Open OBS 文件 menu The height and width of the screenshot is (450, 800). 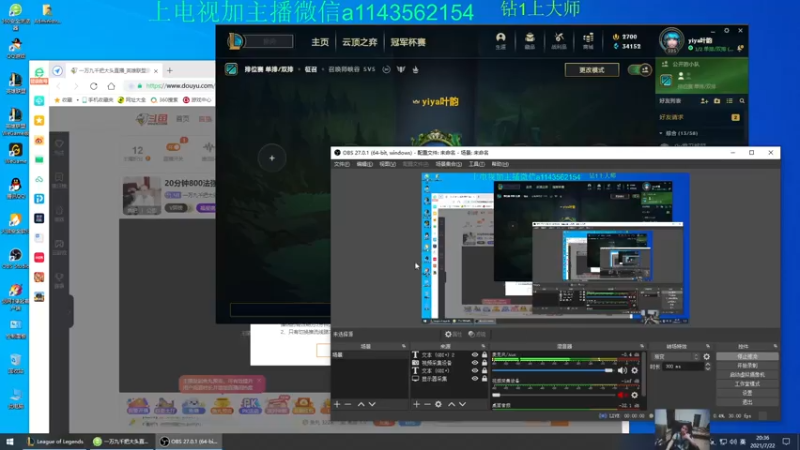tap(341, 164)
